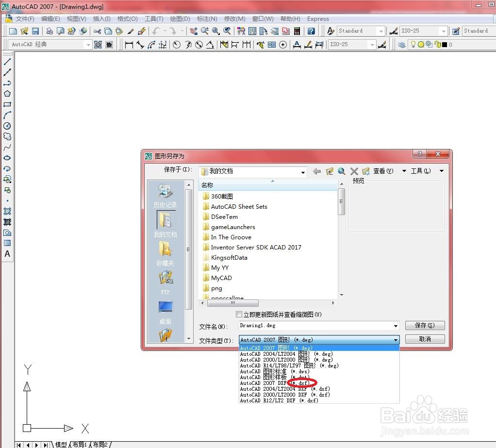Toggle the layer on/off lightbulb icon
This screenshot has height=448, width=496.
coord(413,44)
